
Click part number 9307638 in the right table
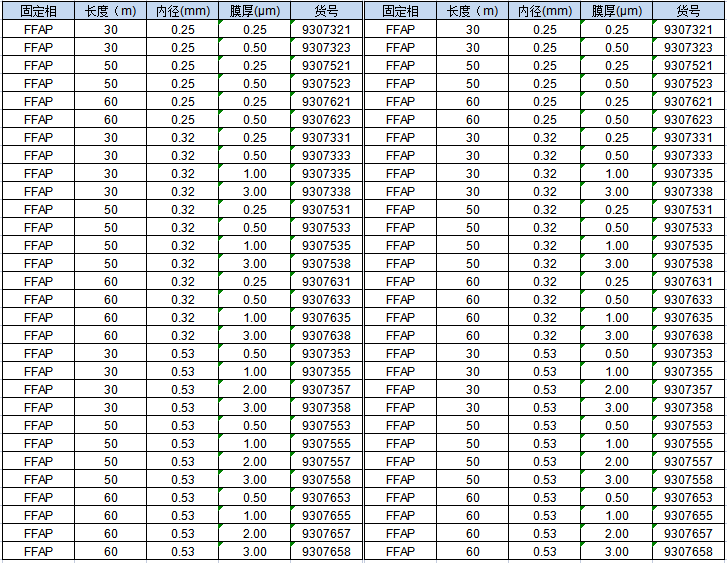689,336
